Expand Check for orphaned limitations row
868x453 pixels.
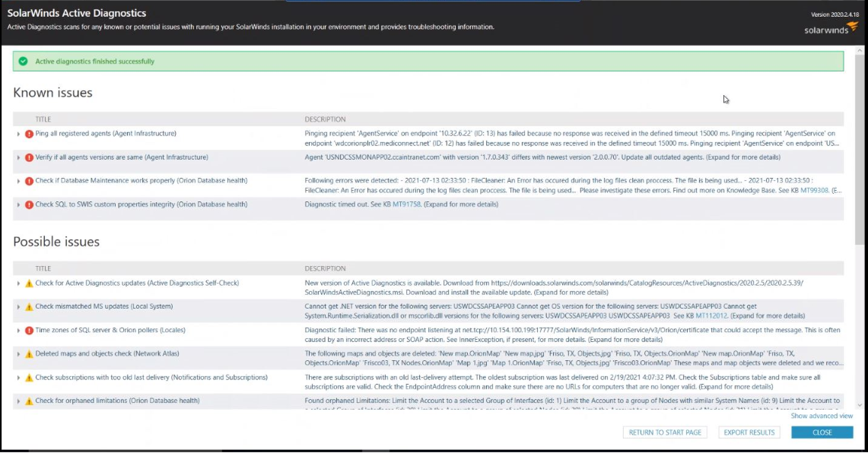(18, 401)
